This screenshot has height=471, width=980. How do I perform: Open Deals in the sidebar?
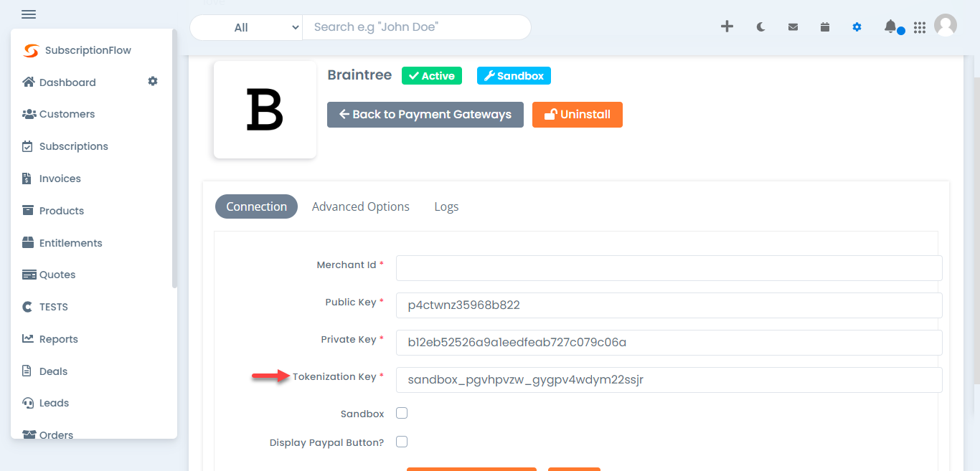click(x=54, y=371)
